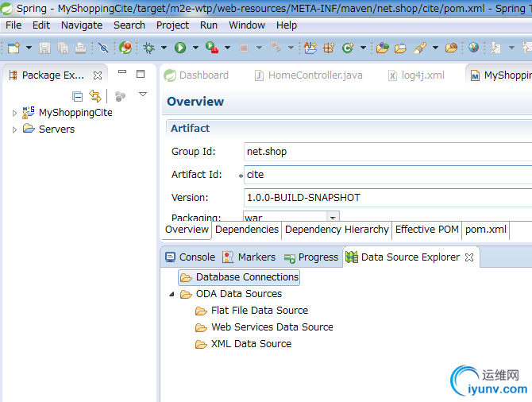This screenshot has height=402, width=532.
Task: Minimize the Package Explorer view
Action: point(122,72)
